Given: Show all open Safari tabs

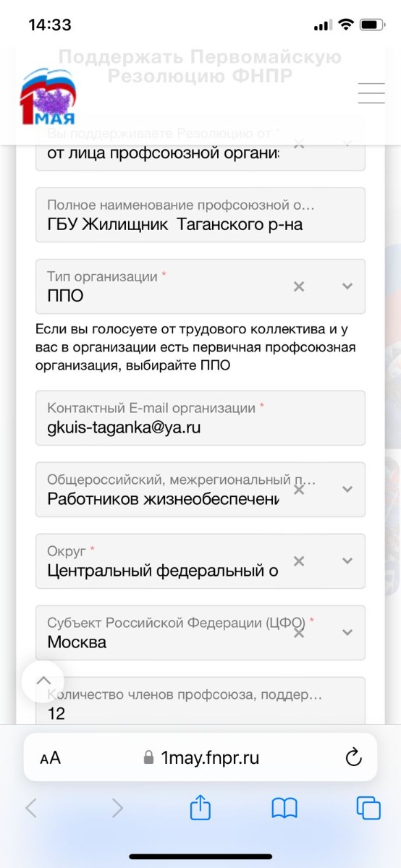Looking at the screenshot, I should 368,808.
